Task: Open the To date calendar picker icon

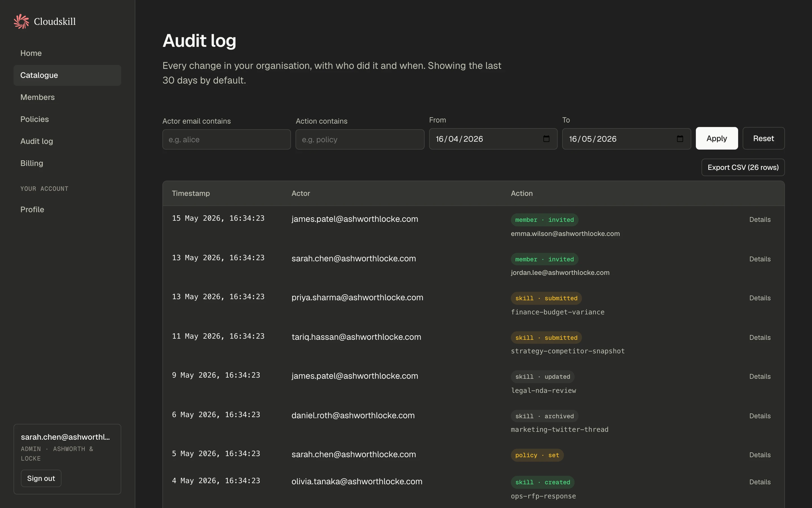Action: (x=680, y=139)
